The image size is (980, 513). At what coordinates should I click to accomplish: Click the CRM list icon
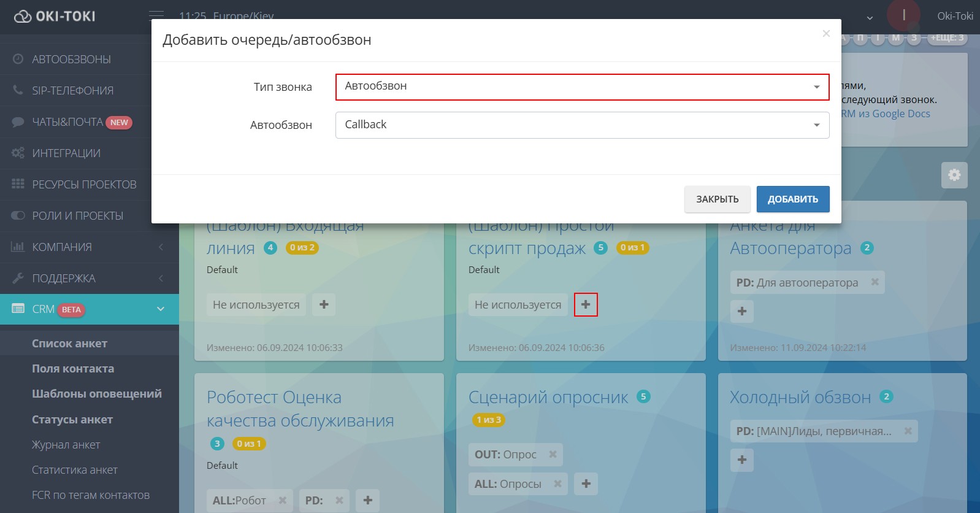point(18,309)
